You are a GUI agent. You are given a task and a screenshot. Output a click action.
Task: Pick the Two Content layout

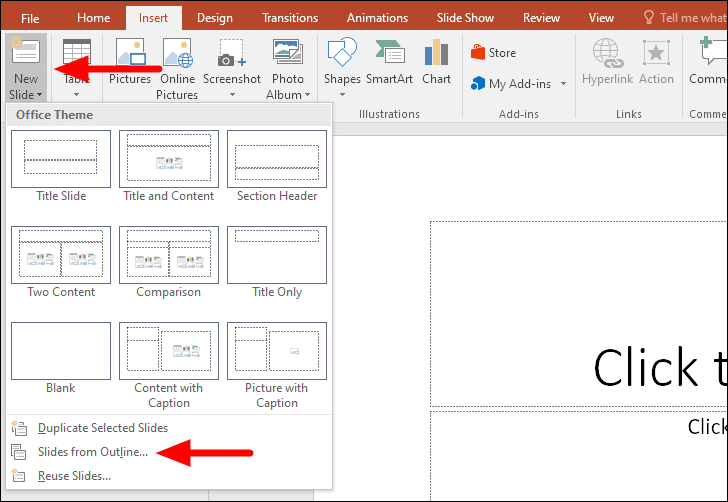click(x=61, y=255)
